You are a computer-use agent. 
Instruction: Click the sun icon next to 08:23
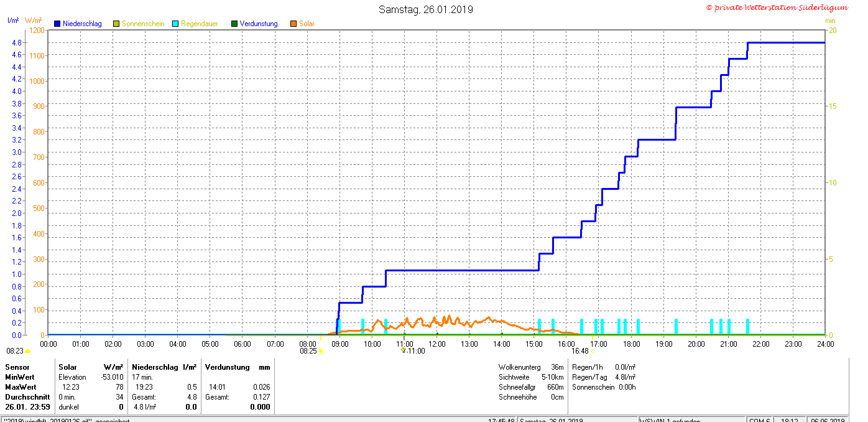coord(27,351)
